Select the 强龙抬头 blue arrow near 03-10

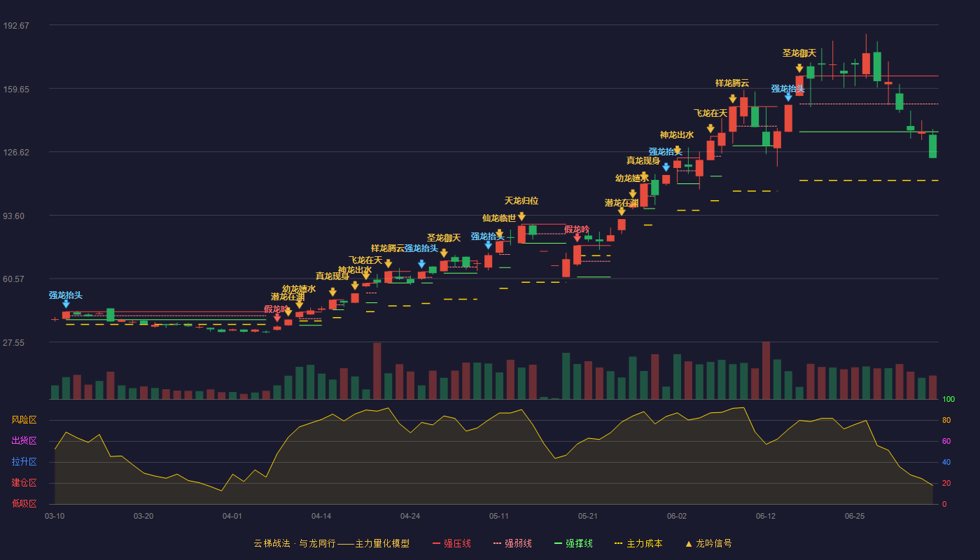click(66, 304)
